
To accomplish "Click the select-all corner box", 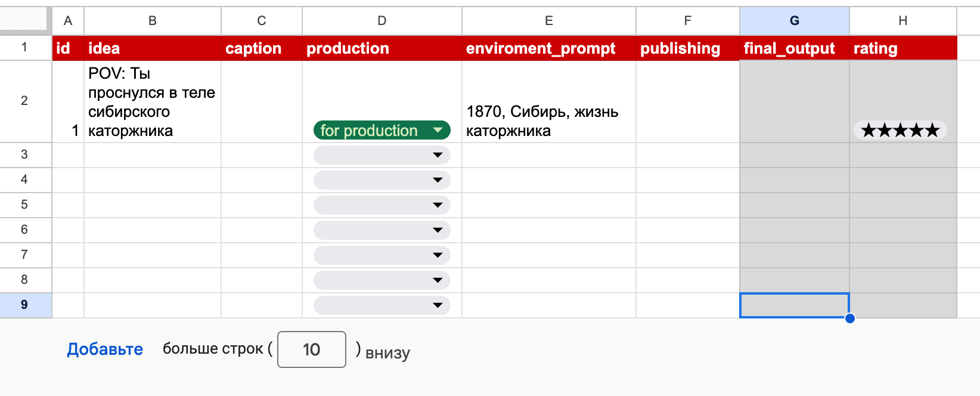I will click(x=24, y=20).
